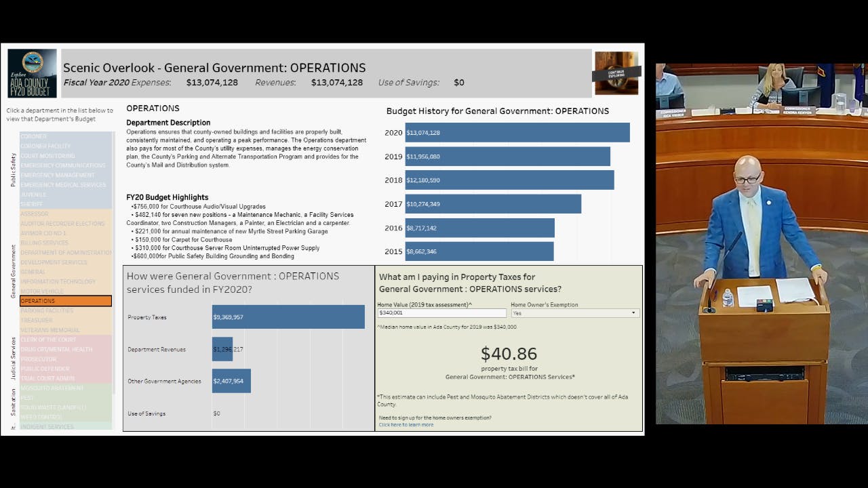The image size is (868, 488).
Task: Select CORONER FACILITY in department list
Action: click(66, 146)
